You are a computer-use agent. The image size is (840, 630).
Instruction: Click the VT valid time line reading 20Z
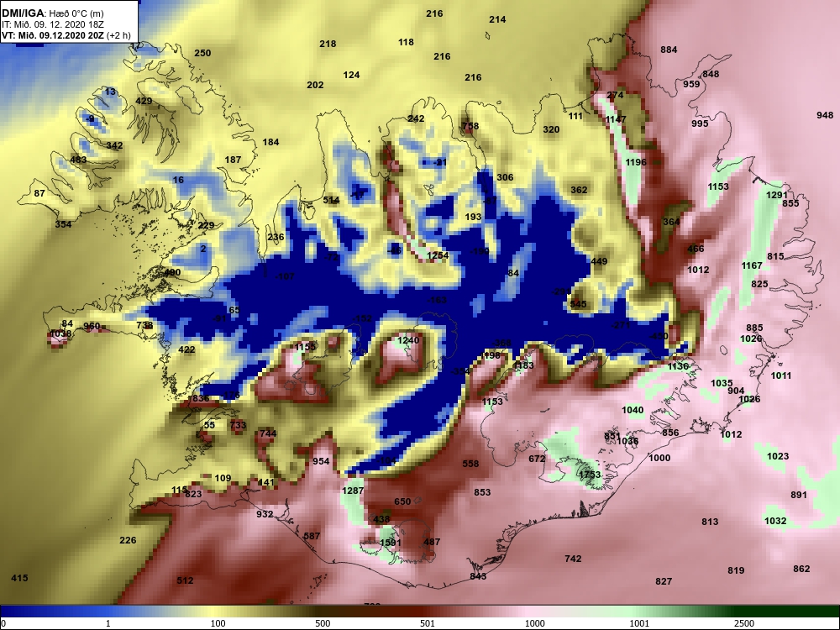click(66, 36)
